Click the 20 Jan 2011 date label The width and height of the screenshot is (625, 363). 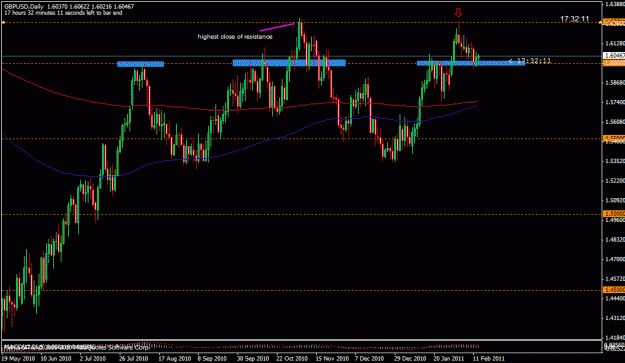pyautogui.click(x=449, y=358)
